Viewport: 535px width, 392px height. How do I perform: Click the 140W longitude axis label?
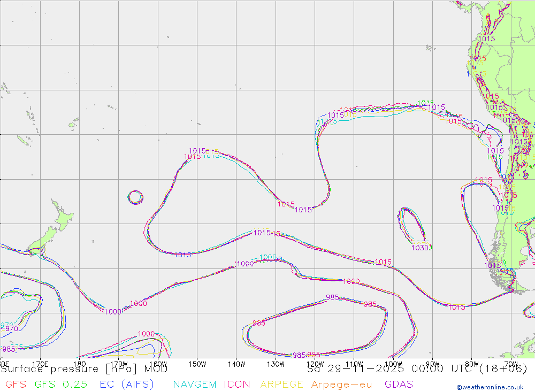point(236,364)
